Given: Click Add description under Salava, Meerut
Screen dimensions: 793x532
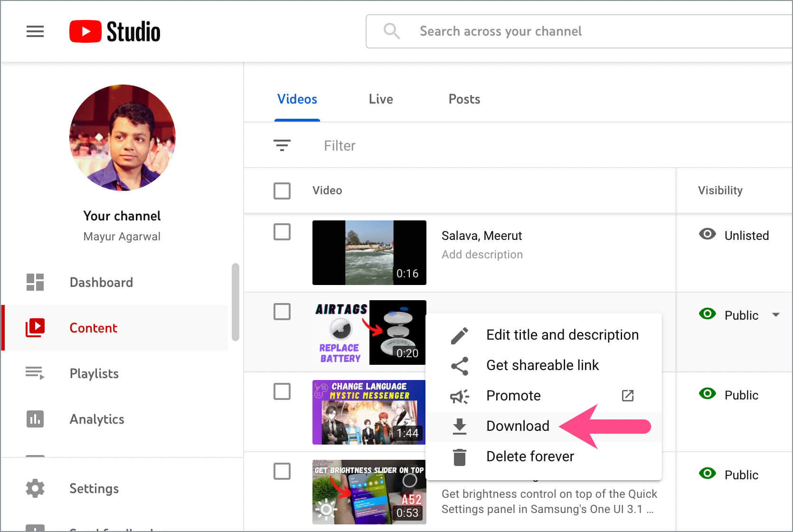Looking at the screenshot, I should click(x=482, y=255).
